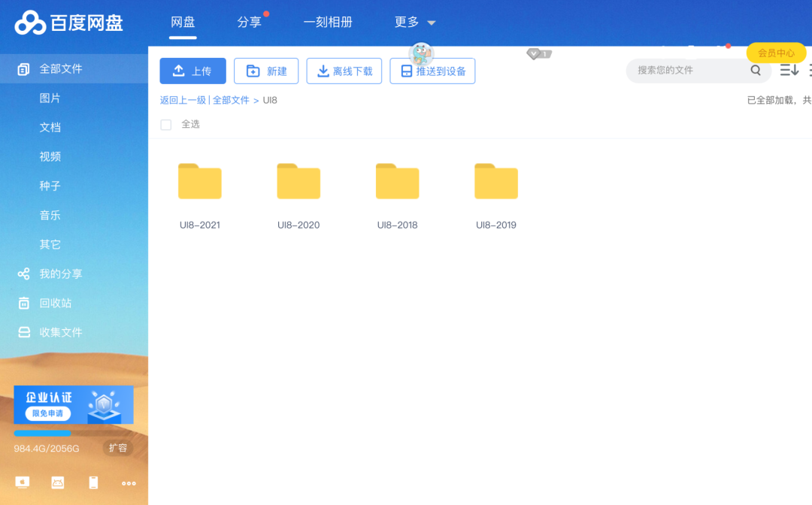Click the search magnifier icon
The image size is (812, 505).
point(756,71)
